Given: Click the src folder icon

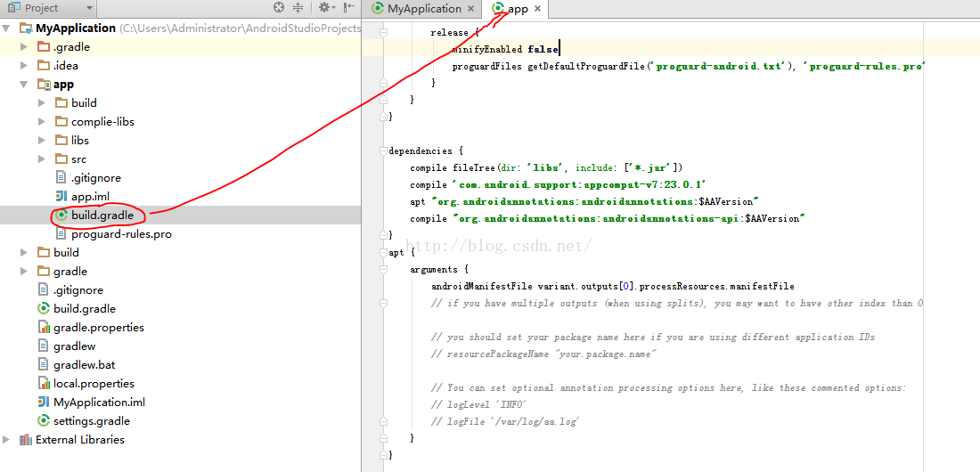Looking at the screenshot, I should (61, 159).
